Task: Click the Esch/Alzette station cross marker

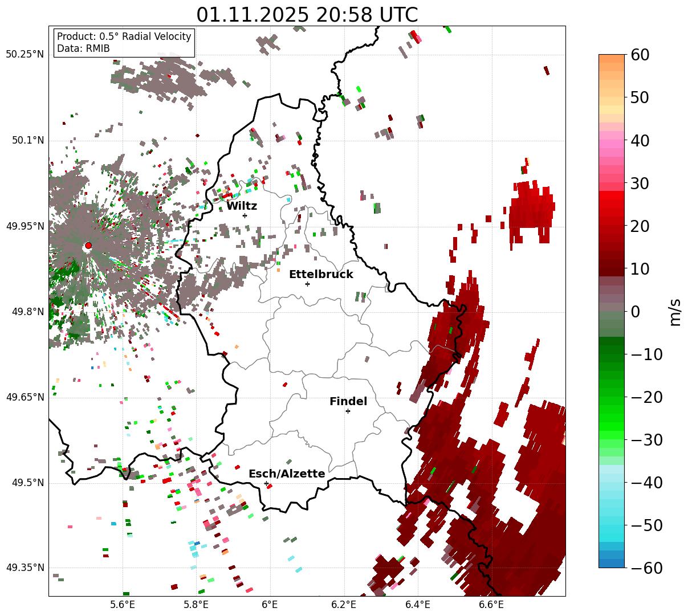Action: coord(266,483)
